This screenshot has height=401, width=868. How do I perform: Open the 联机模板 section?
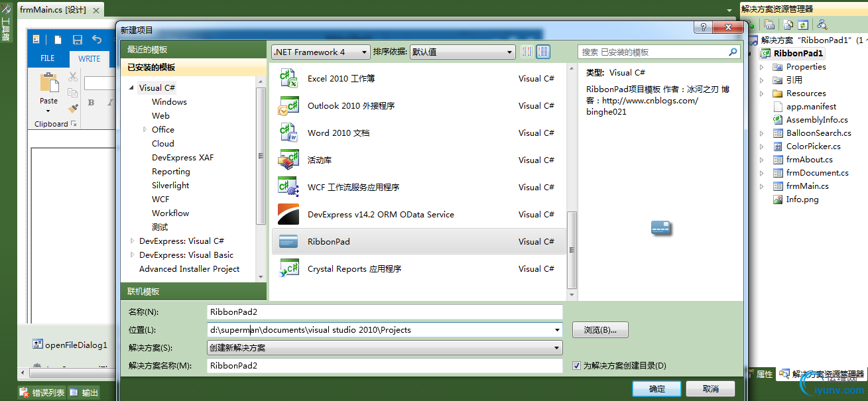tap(194, 292)
